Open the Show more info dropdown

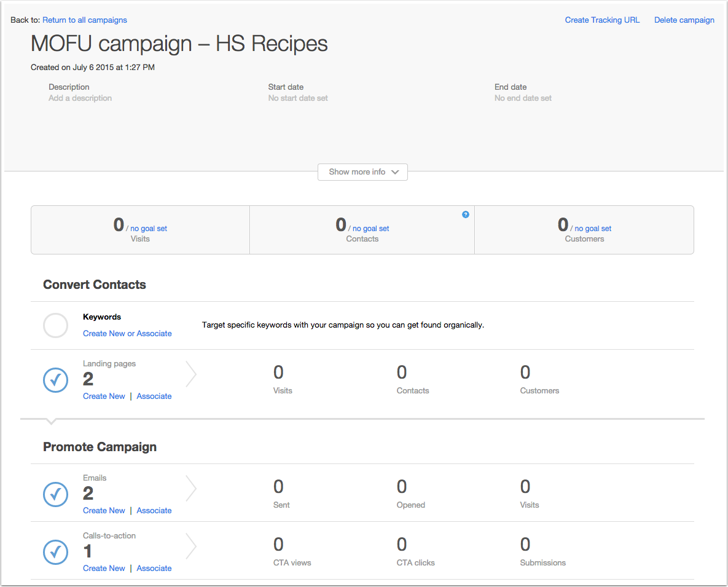362,172
